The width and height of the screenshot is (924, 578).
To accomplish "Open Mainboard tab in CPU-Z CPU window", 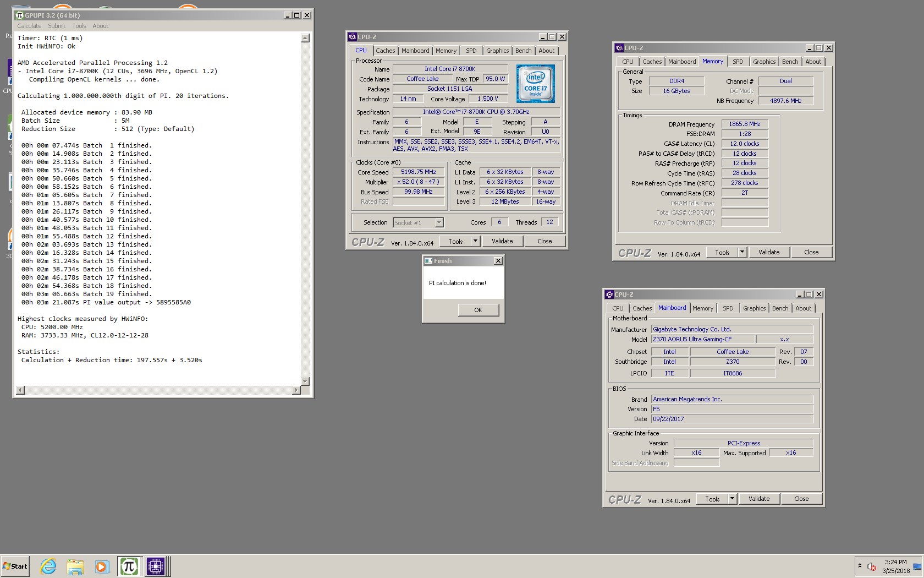I will (x=415, y=51).
